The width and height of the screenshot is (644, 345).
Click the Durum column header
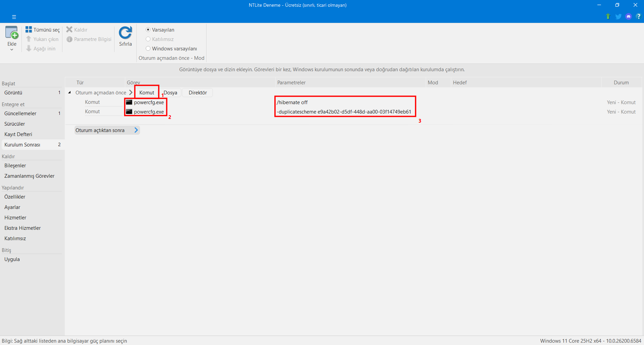[x=621, y=83]
